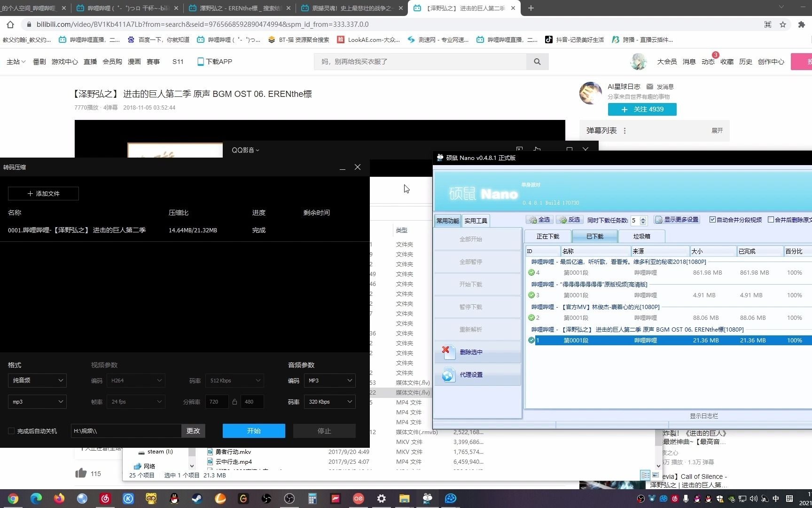812x508 pixels.
Task: Open the QQ影音 title menu dropdown
Action: (x=245, y=150)
